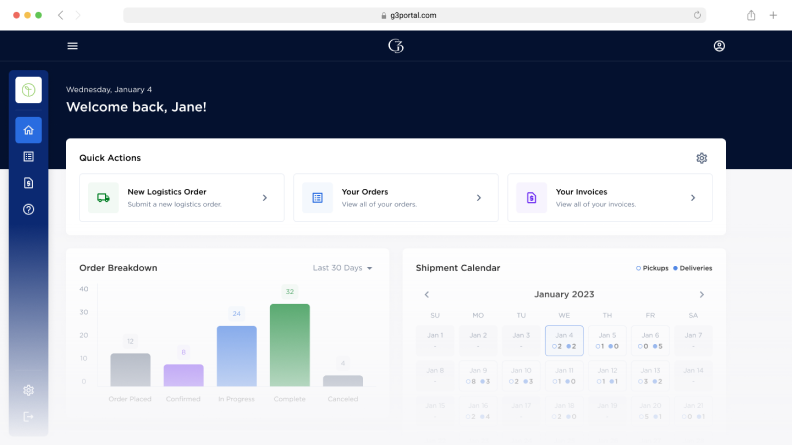Screen dimensions: 792x445
Task: Open New Logistics Order action
Action: pos(182,198)
